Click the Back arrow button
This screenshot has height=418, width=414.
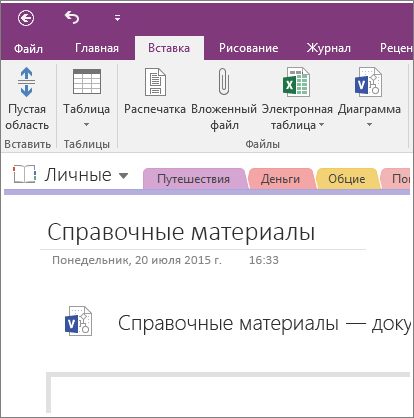[26, 18]
